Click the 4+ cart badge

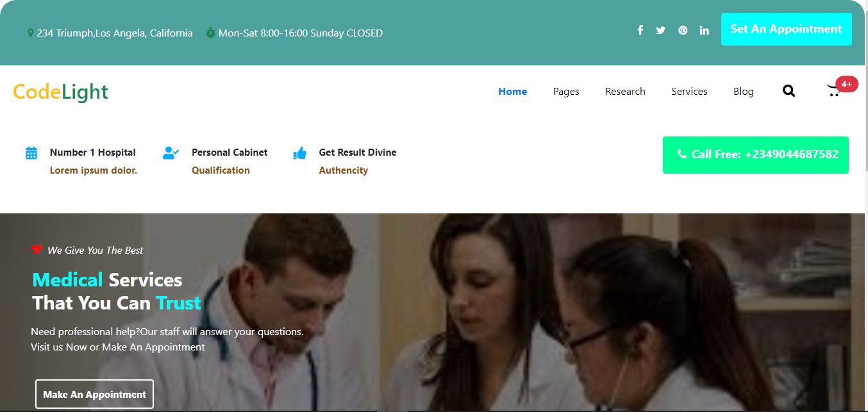847,84
